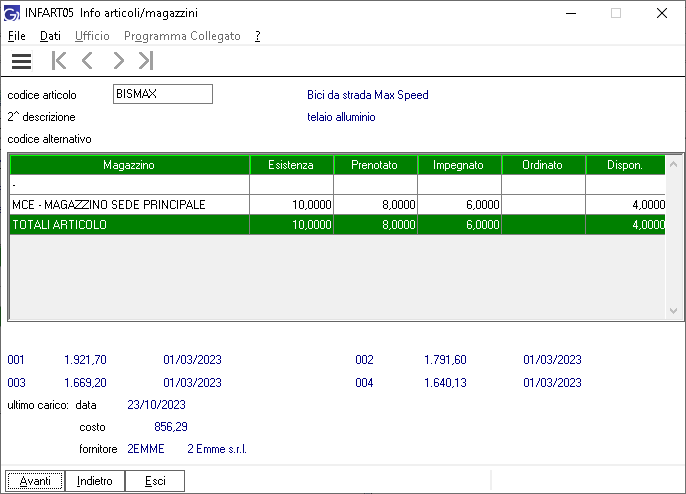Open the File menu
This screenshot has width=686, height=494.
click(17, 36)
